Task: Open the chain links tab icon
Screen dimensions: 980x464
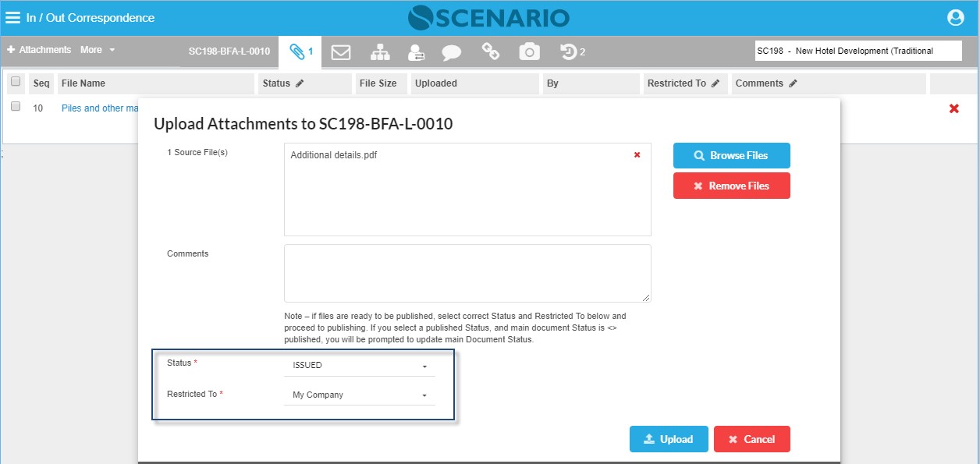Action: 490,51
